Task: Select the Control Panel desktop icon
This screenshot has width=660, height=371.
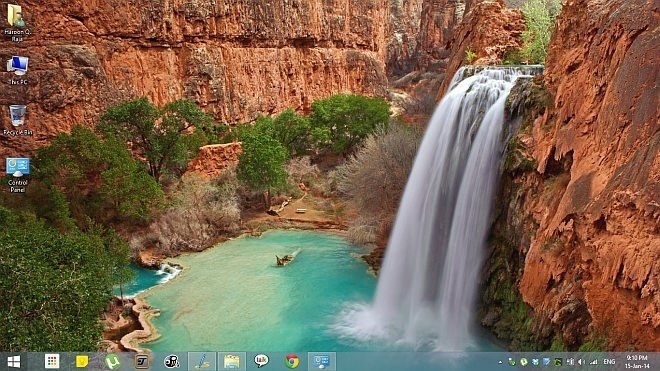Action: (17, 175)
